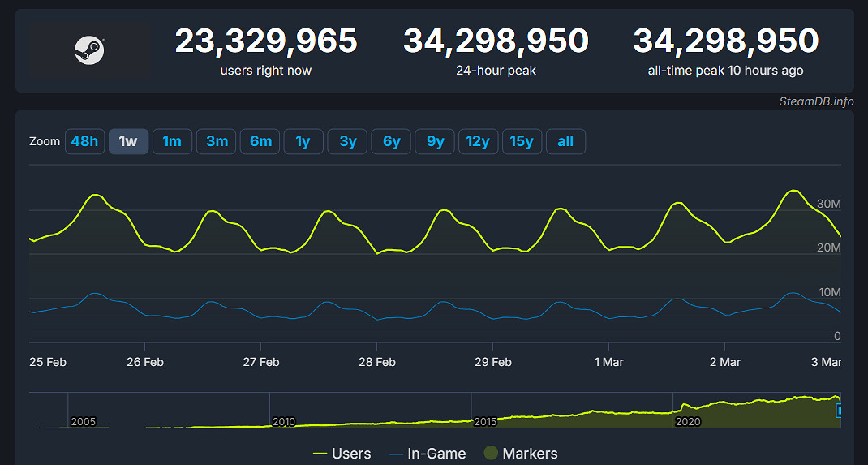Zoom chart to 6m
868x465 pixels.
[260, 141]
